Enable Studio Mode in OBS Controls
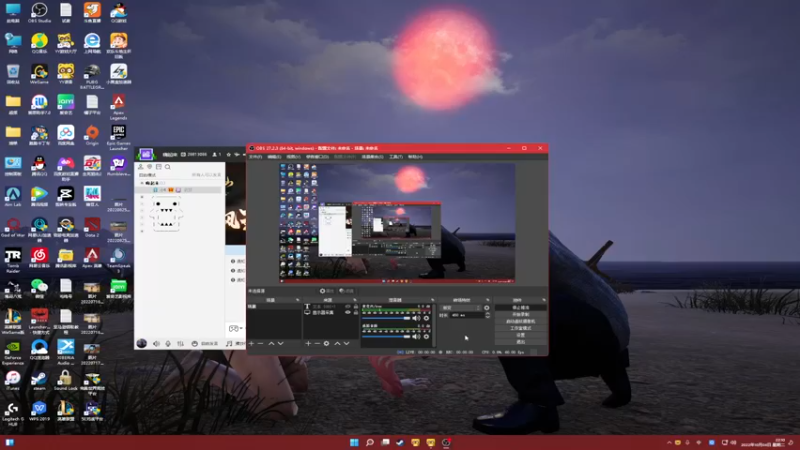This screenshot has height=450, width=800. (521, 328)
